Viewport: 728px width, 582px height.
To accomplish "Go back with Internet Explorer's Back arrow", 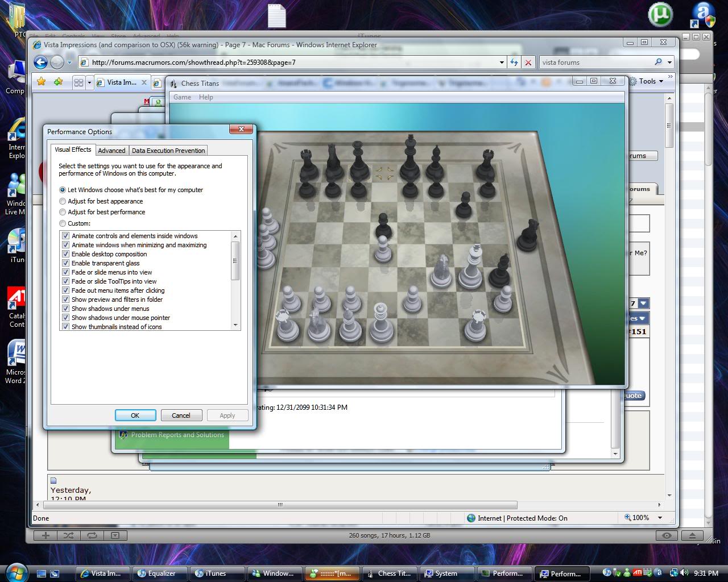I will pos(40,62).
